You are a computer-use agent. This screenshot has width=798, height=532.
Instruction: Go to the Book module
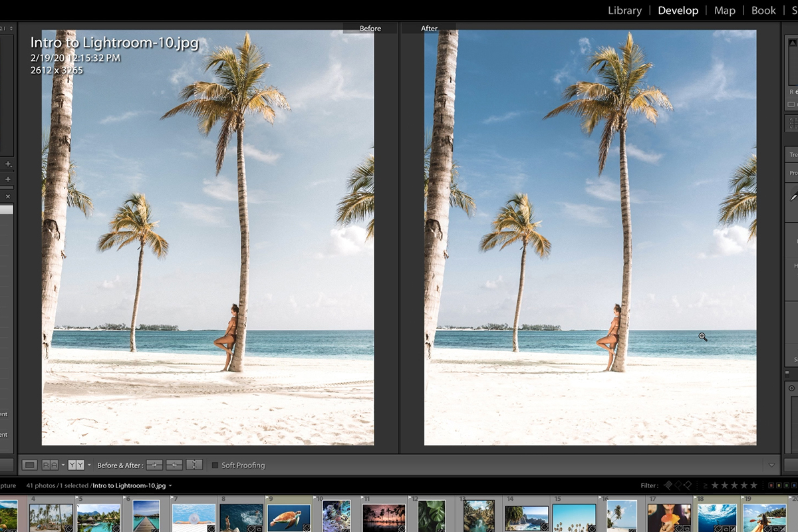click(763, 11)
